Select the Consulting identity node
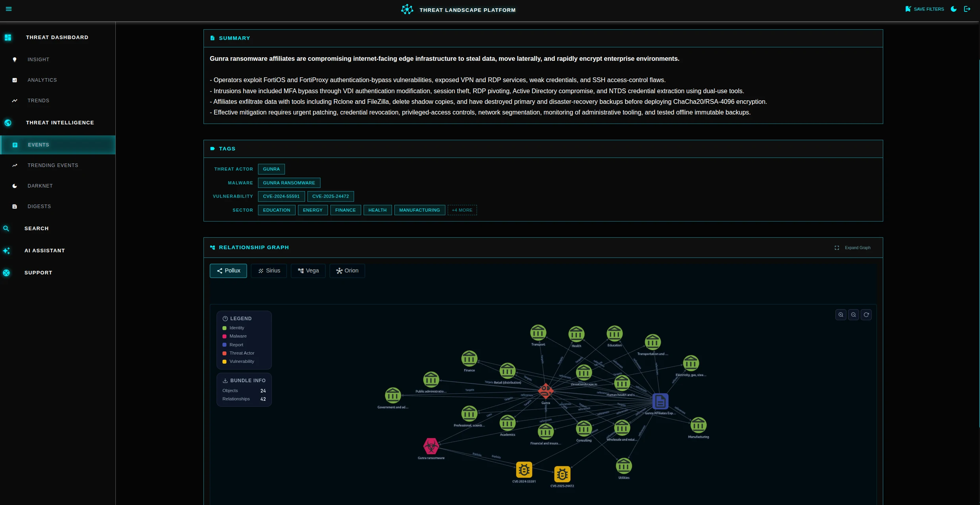Screen dimensions: 980x505 (584, 428)
